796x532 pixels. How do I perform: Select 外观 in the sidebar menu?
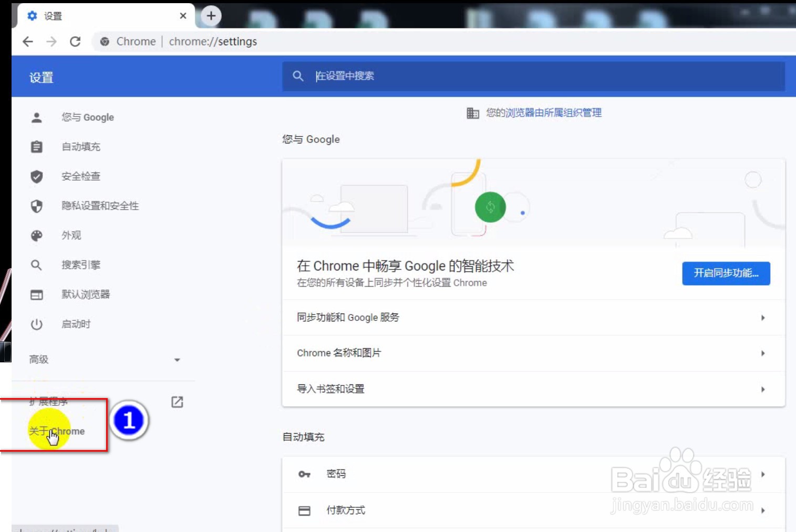coord(71,235)
